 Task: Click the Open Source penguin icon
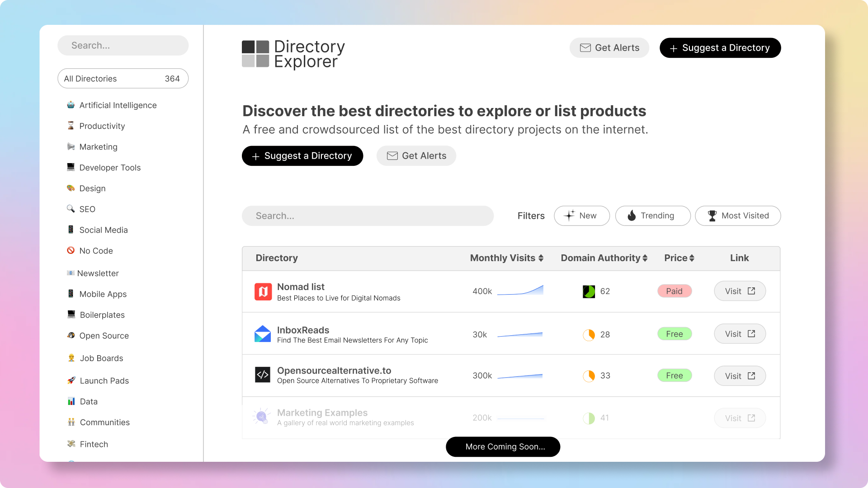click(71, 335)
